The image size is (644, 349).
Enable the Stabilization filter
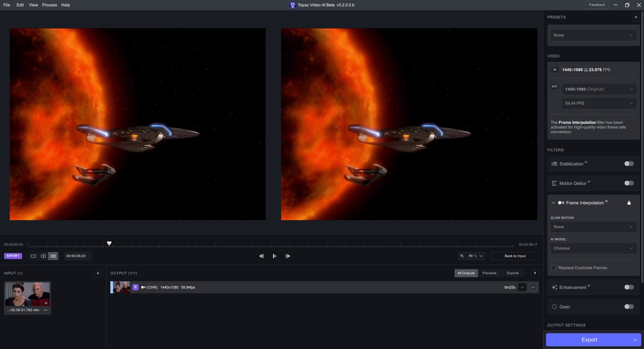629,164
